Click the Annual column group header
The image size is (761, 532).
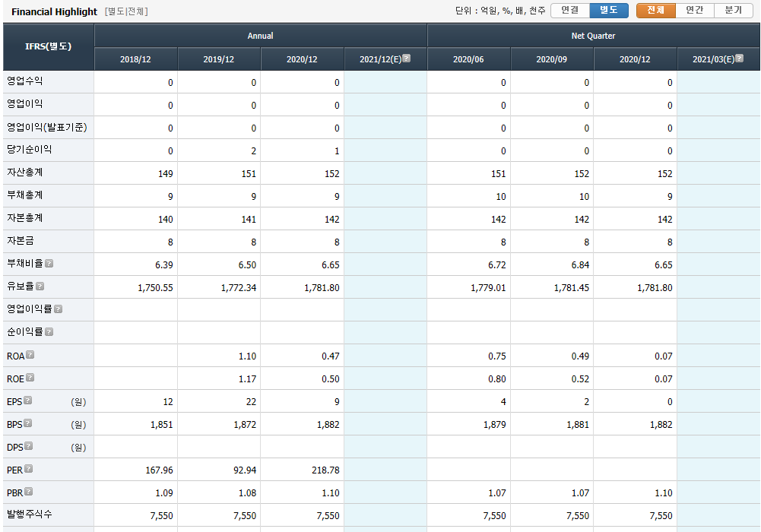pos(261,36)
